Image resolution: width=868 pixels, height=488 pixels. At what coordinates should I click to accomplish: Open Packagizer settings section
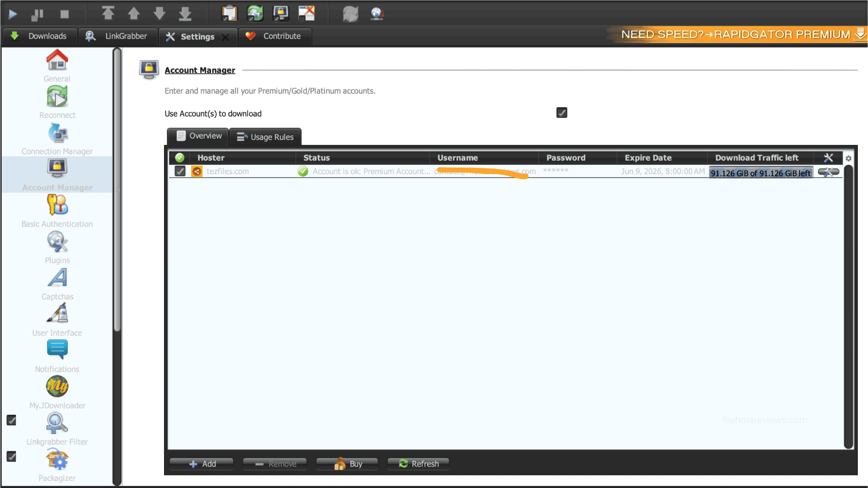[x=57, y=466]
